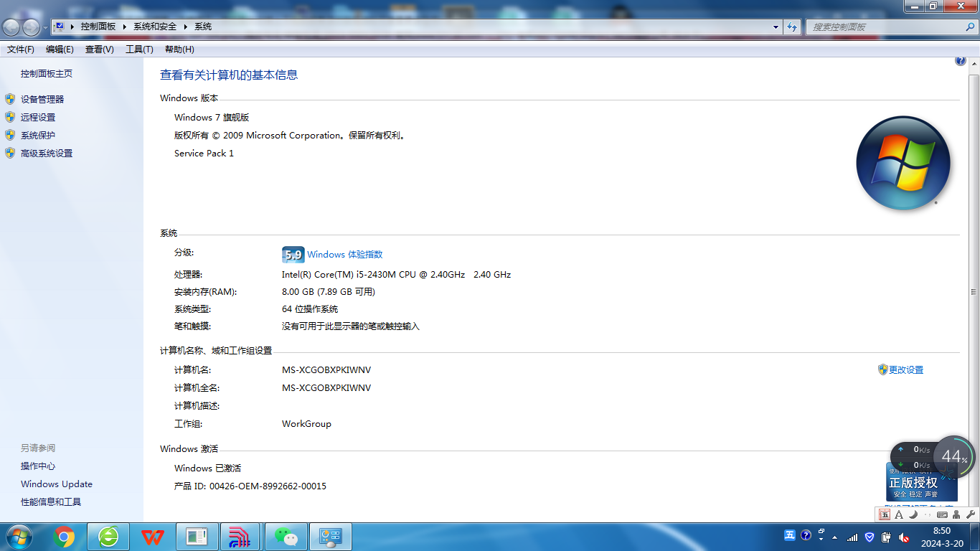Click 更改设置 link
The height and width of the screenshot is (551, 980).
pos(906,370)
